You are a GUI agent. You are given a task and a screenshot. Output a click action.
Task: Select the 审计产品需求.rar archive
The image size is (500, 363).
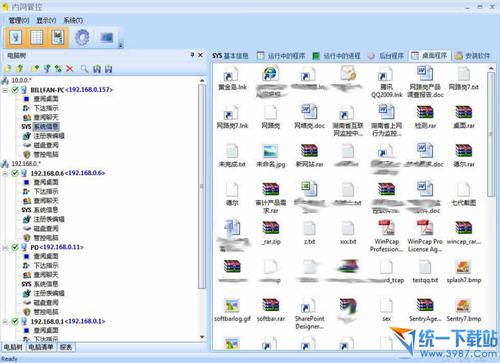(270, 198)
